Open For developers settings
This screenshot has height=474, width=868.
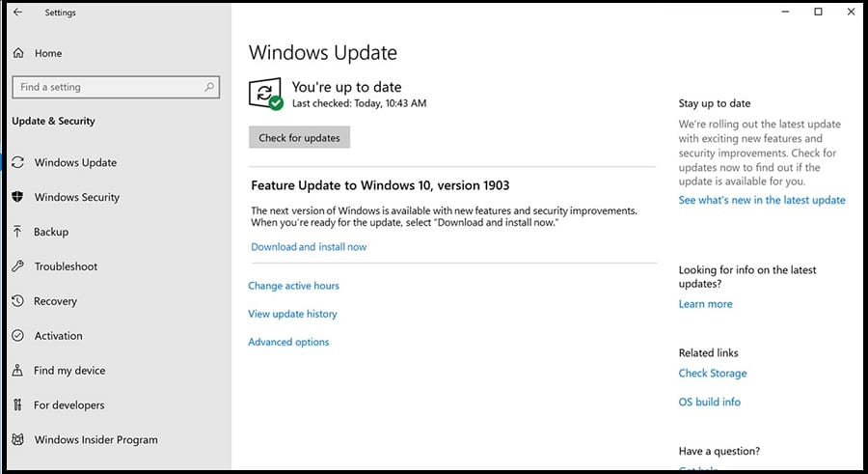click(x=69, y=404)
